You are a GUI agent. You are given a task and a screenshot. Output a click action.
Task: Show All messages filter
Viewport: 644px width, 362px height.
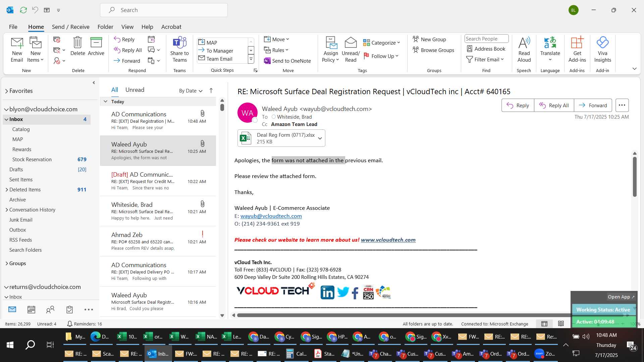[115, 90]
